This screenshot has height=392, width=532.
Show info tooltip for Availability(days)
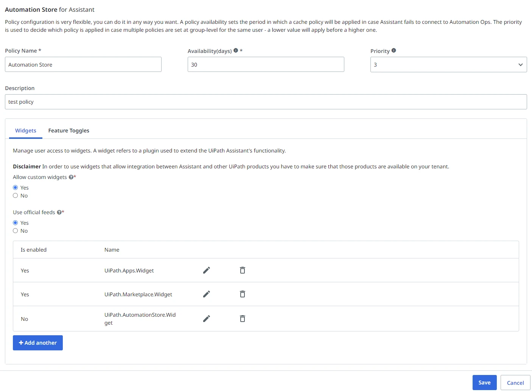click(236, 50)
